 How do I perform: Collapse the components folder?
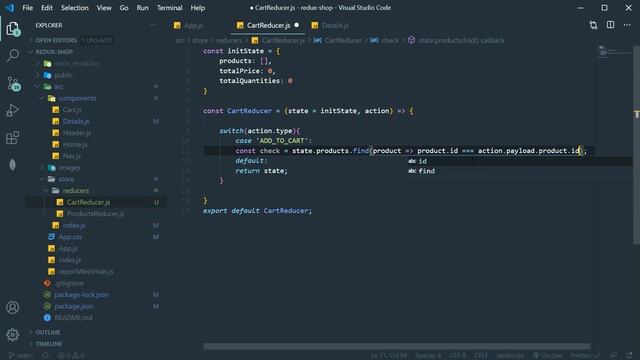77,98
